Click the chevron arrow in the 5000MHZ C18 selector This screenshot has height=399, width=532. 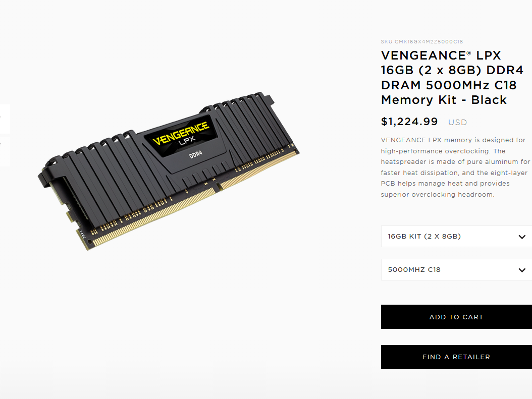click(522, 270)
